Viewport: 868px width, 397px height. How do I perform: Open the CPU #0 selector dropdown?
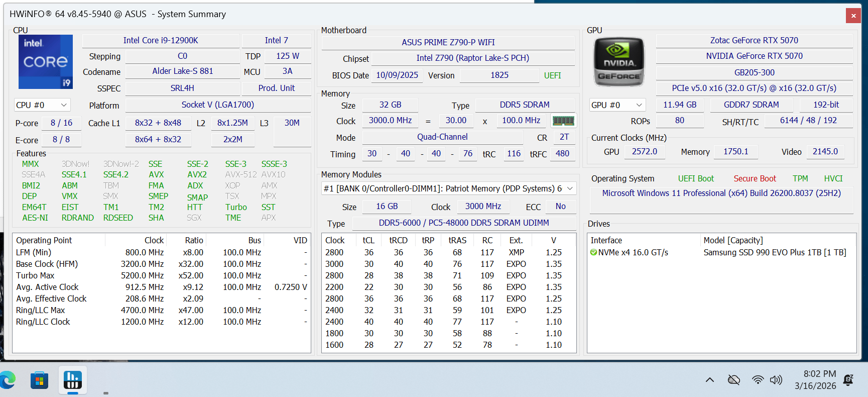tap(42, 105)
